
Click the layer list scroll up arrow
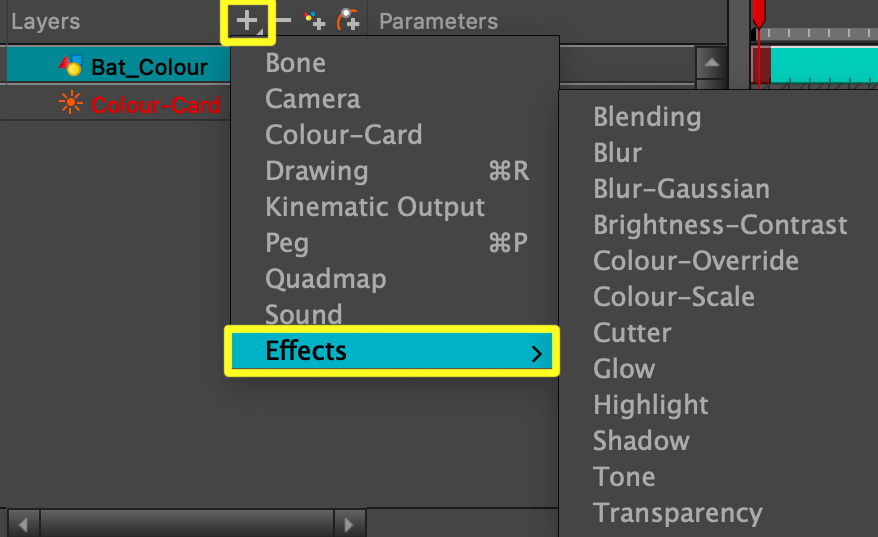pos(711,65)
